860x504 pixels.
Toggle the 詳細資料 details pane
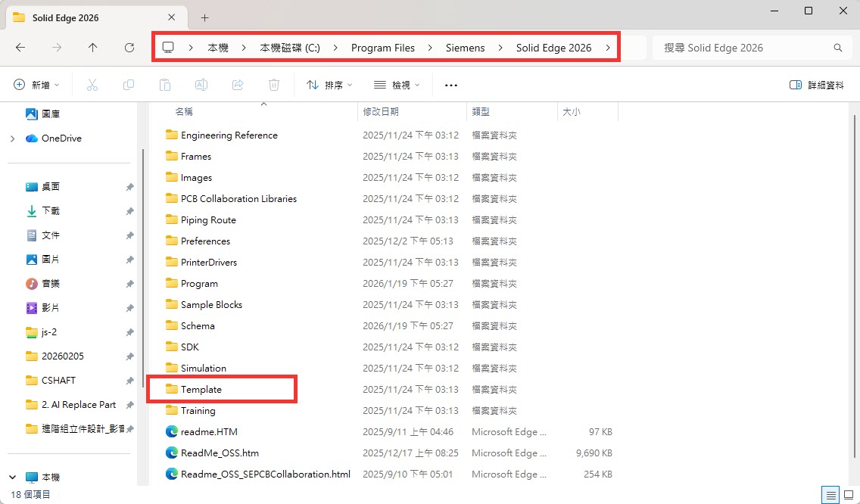817,85
